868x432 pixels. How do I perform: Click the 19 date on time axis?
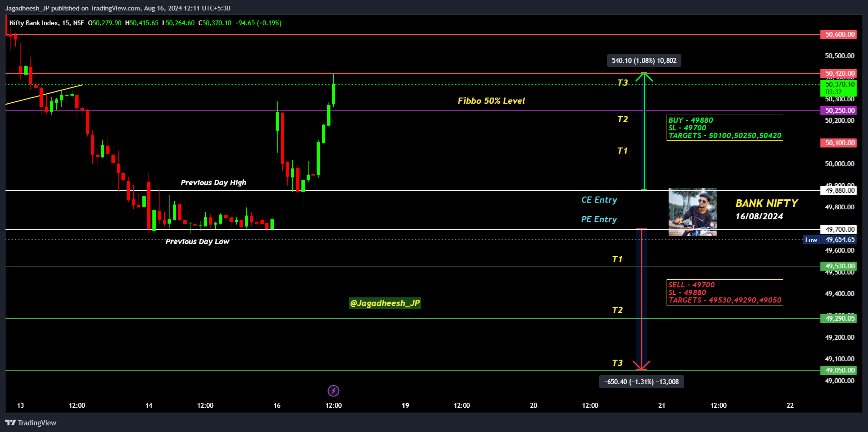405,405
